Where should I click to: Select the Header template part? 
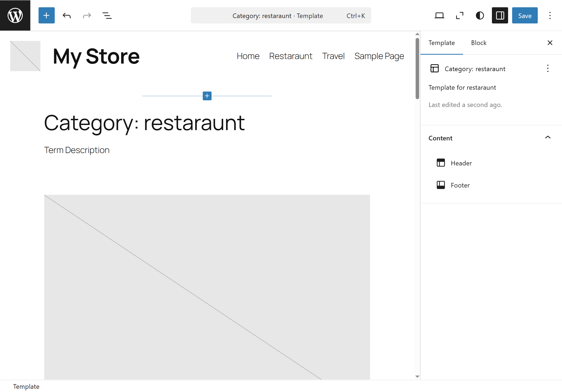[x=461, y=163]
